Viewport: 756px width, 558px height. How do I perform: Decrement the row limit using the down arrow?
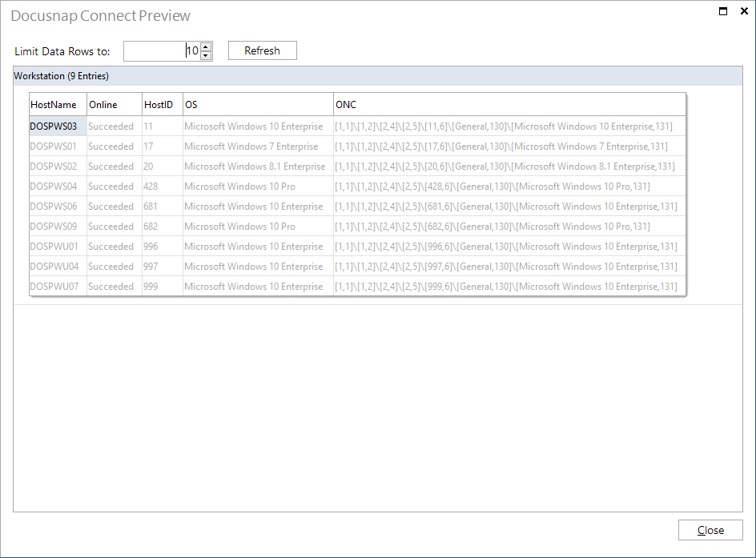[207, 54]
